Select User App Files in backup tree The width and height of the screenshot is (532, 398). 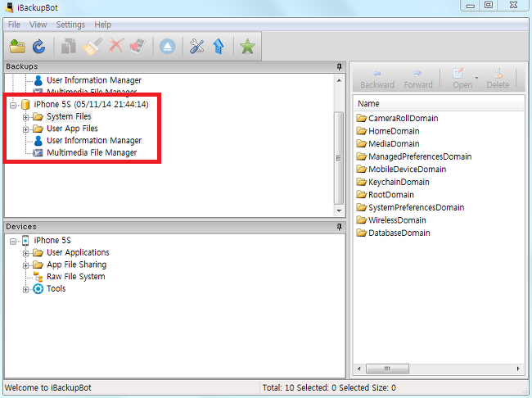click(72, 129)
